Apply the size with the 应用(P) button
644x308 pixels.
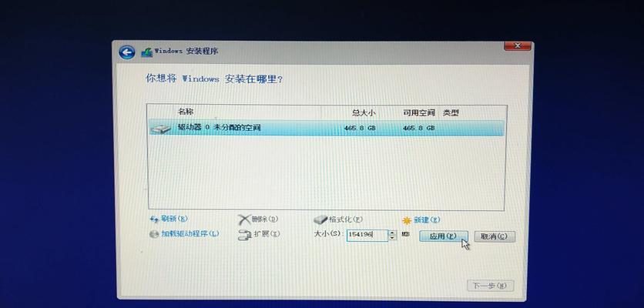443,236
